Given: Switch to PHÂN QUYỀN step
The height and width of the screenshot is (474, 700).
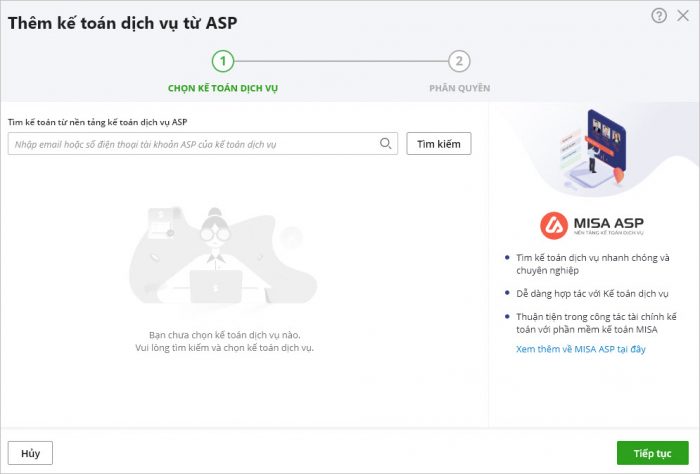Looking at the screenshot, I should coord(459,88).
